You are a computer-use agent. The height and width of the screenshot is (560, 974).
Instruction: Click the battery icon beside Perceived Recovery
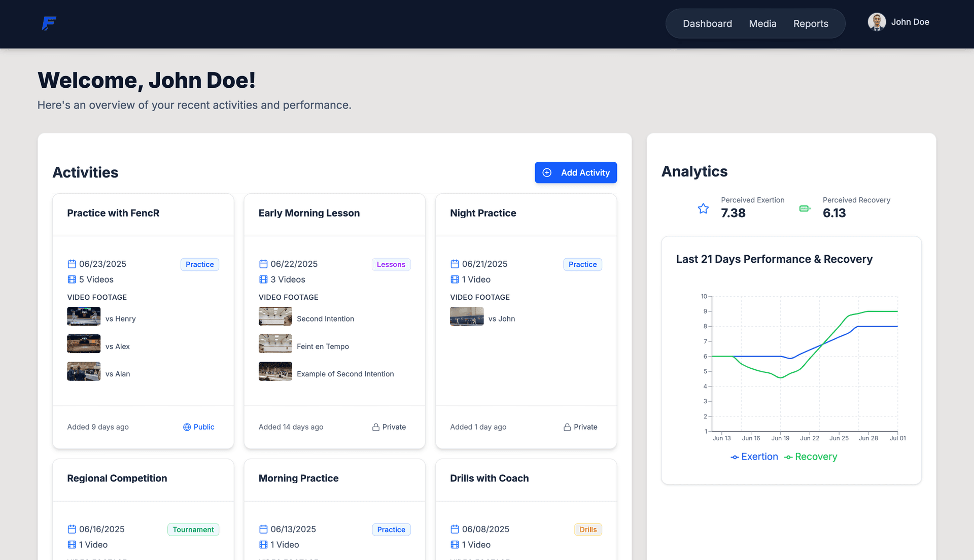pyautogui.click(x=805, y=208)
